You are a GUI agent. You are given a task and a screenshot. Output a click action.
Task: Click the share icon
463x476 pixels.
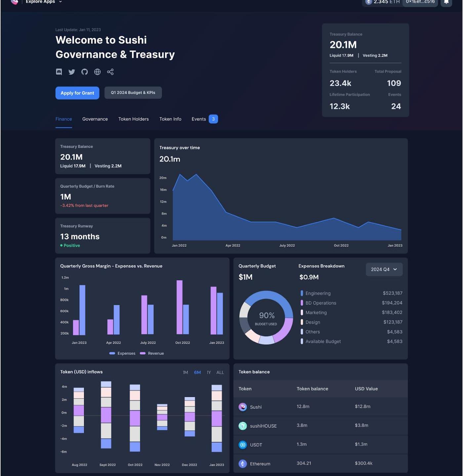[x=110, y=72]
